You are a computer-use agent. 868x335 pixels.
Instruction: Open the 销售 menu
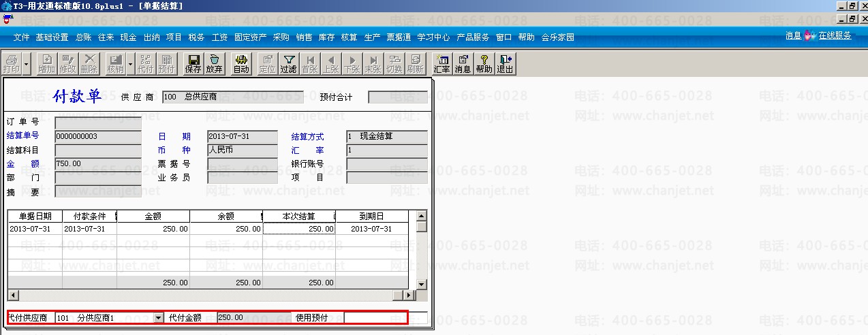tap(304, 37)
